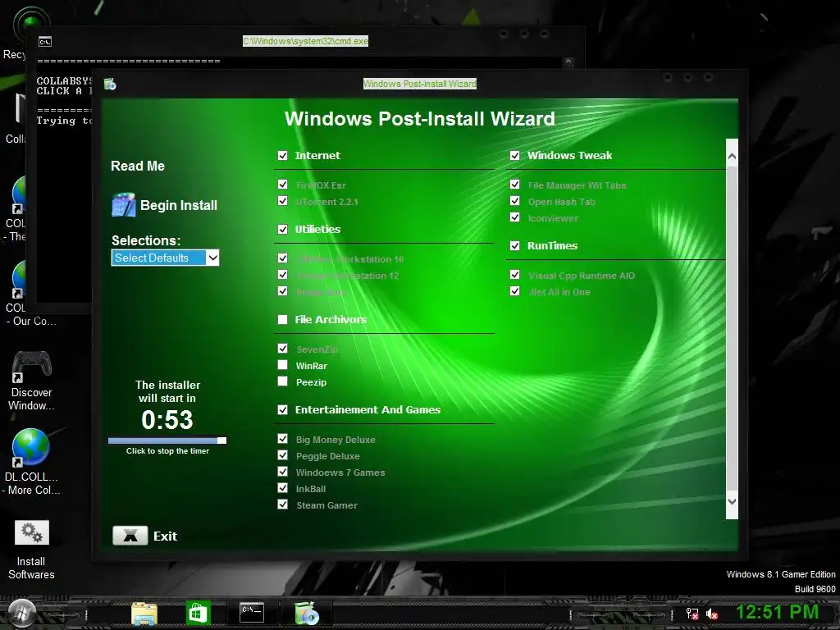The image size is (840, 630).
Task: Click the network tray icon
Action: (x=692, y=614)
